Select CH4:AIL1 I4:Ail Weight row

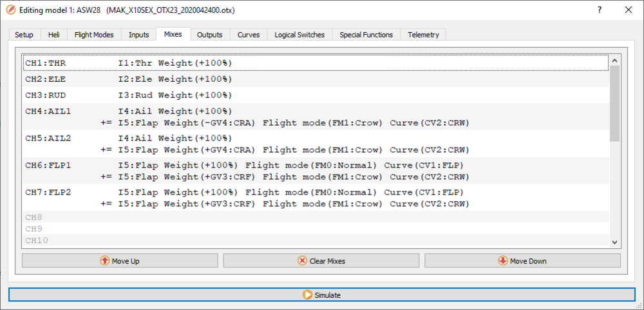[x=316, y=111]
